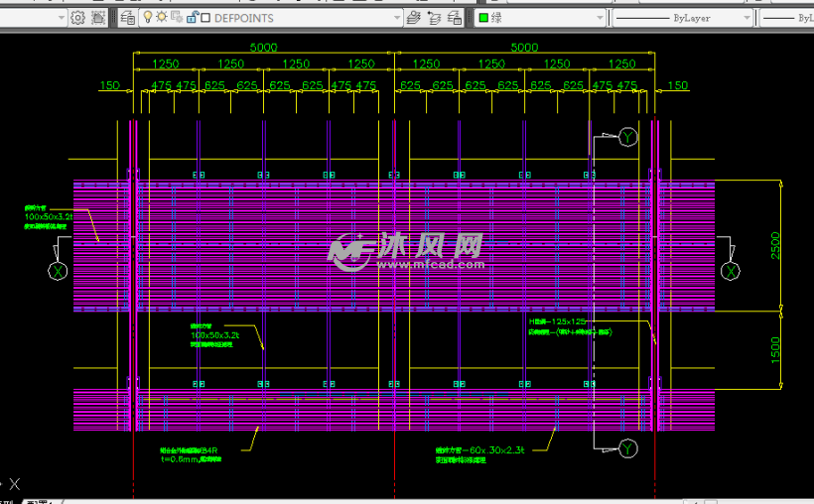
Task: Click the workspace customize icon beside gear
Action: [97, 18]
